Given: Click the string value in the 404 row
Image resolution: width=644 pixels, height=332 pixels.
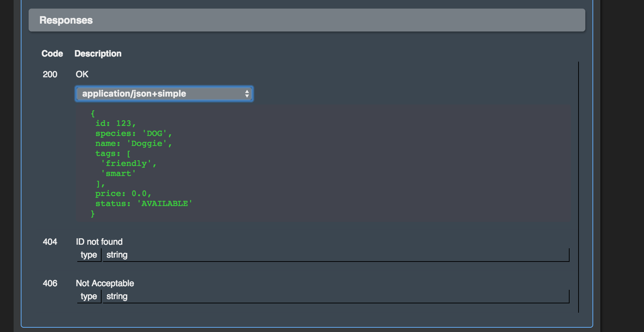Looking at the screenshot, I should click(117, 255).
